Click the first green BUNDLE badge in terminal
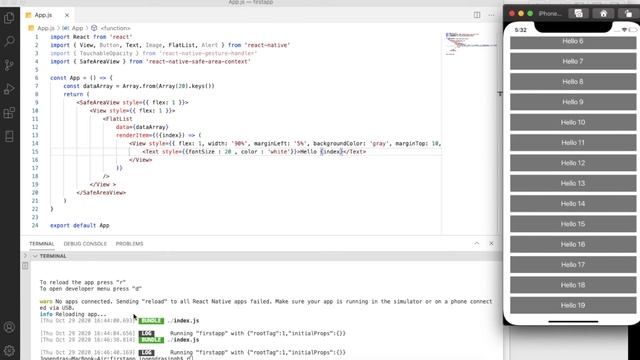The image size is (640, 360). point(151,320)
